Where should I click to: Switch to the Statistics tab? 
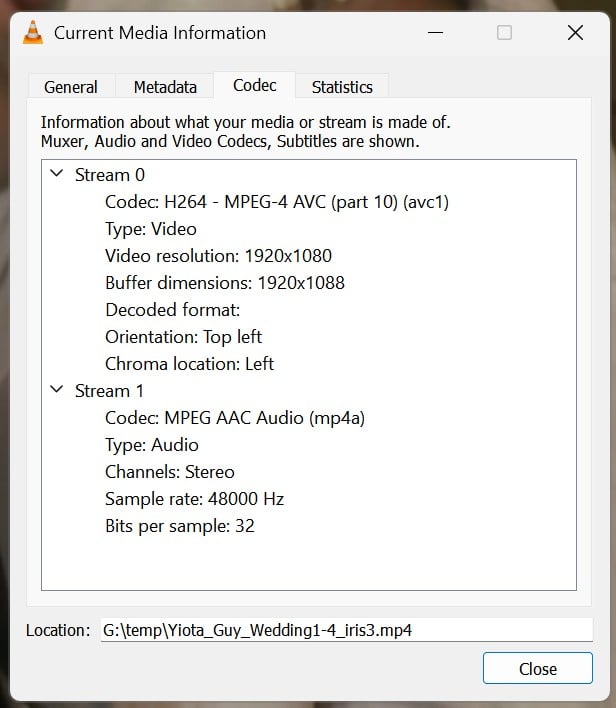pyautogui.click(x=342, y=87)
